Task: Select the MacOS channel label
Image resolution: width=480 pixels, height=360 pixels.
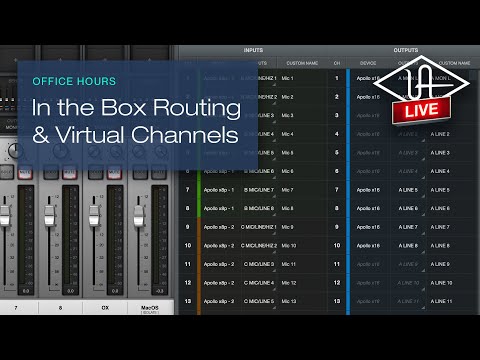Action: tap(150, 308)
